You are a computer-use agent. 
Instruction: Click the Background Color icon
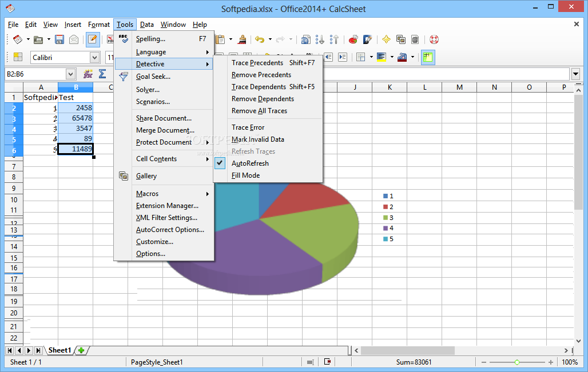point(382,57)
